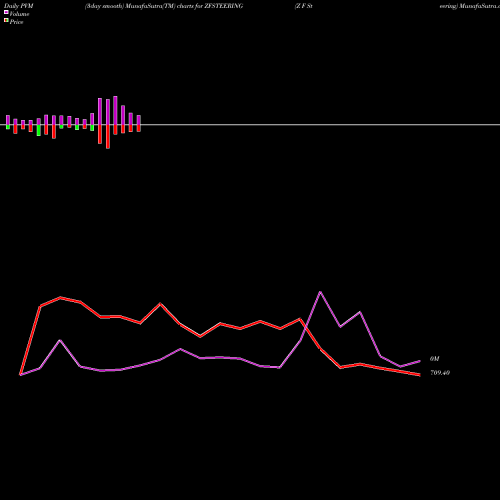Click the ZFSTEERING chart title text
The height and width of the screenshot is (500, 500).
point(164,6)
